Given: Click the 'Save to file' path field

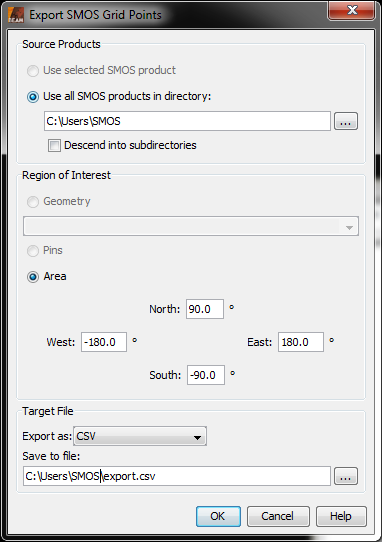Looking at the screenshot, I should tap(177, 476).
